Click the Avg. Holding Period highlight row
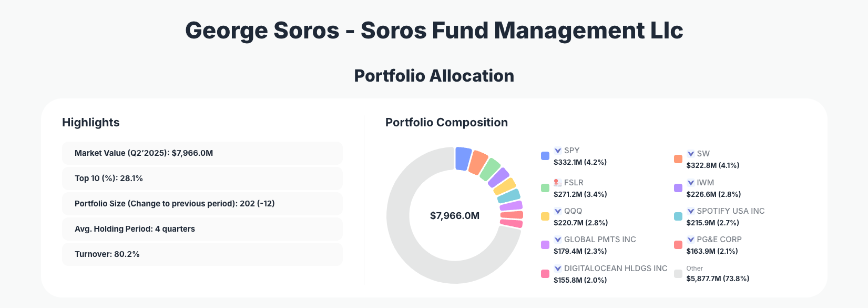Image resolution: width=868 pixels, height=308 pixels. pyautogui.click(x=202, y=229)
